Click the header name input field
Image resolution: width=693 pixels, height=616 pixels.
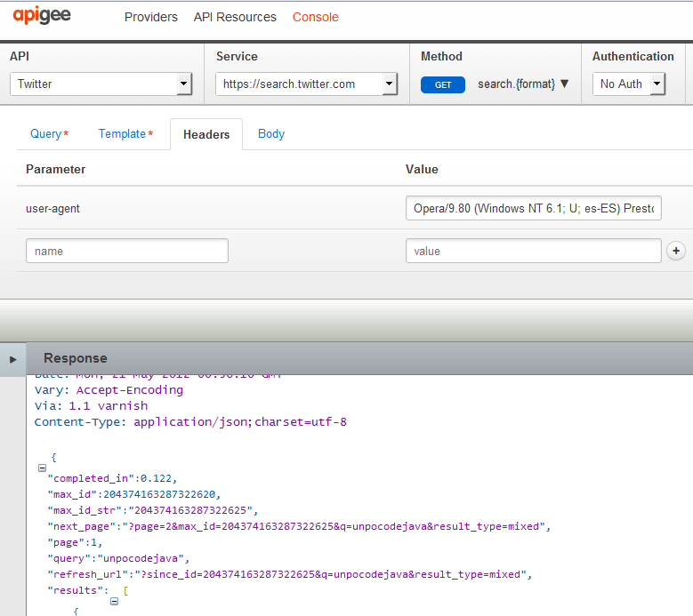[x=127, y=252]
